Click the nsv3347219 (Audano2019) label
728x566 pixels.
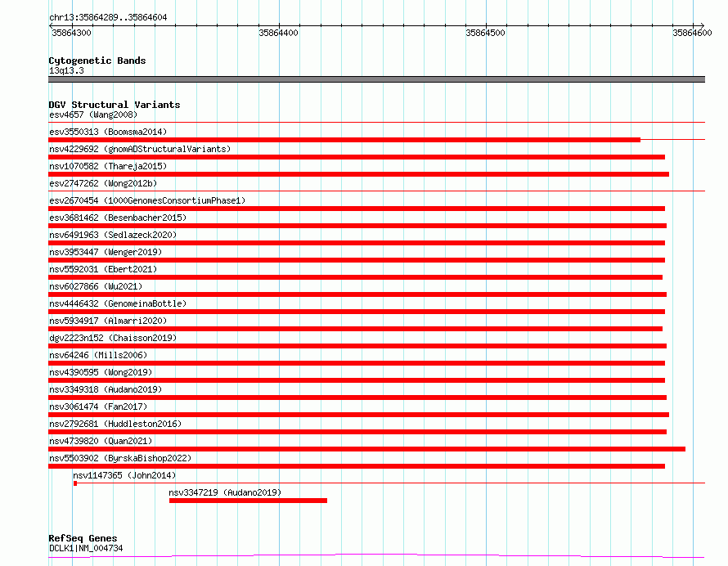pos(225,492)
